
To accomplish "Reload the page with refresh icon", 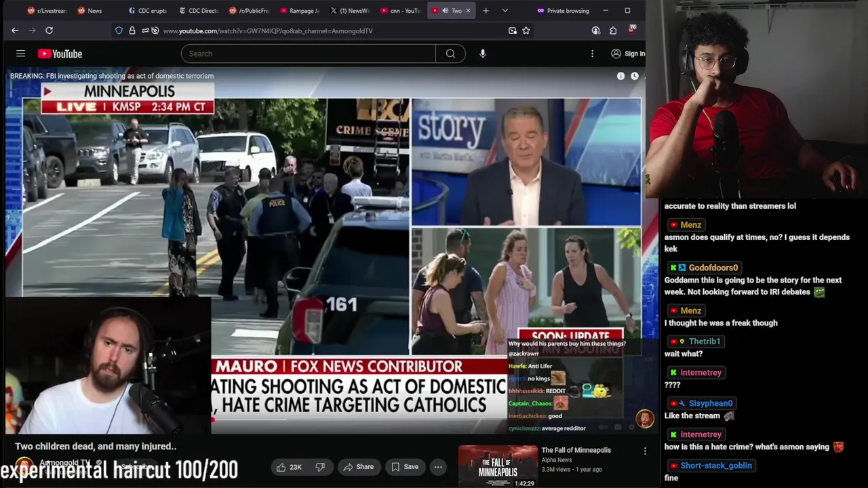I will tap(49, 30).
